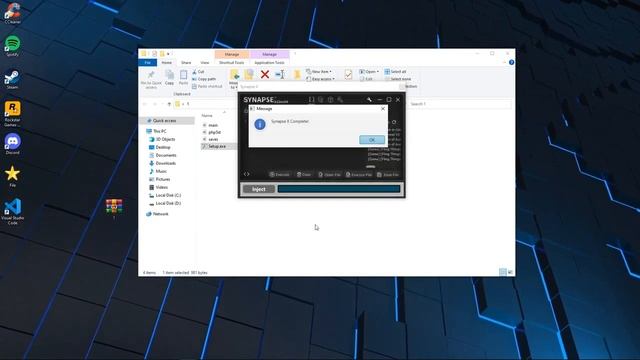The height and width of the screenshot is (360, 640).
Task: Switch to large icons view in Explorer
Action: pyautogui.click(x=510, y=272)
